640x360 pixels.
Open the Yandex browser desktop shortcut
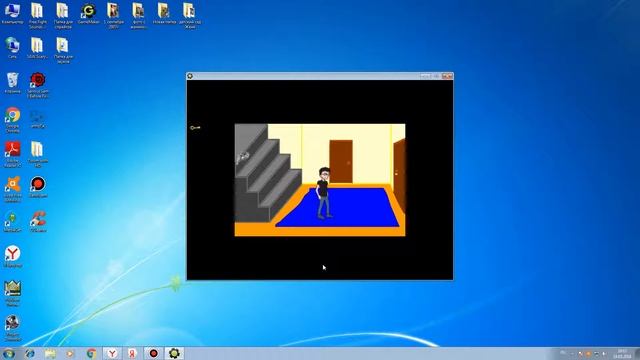[12, 256]
